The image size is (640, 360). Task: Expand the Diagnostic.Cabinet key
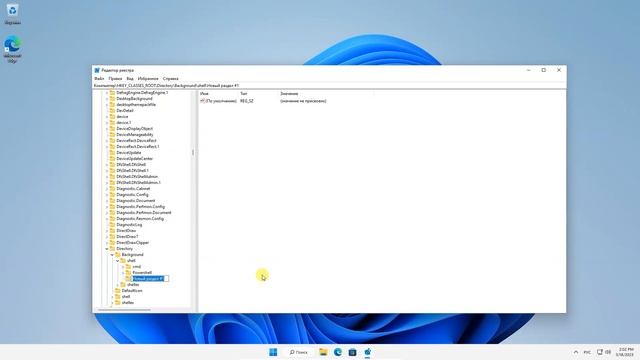pyautogui.click(x=107, y=189)
